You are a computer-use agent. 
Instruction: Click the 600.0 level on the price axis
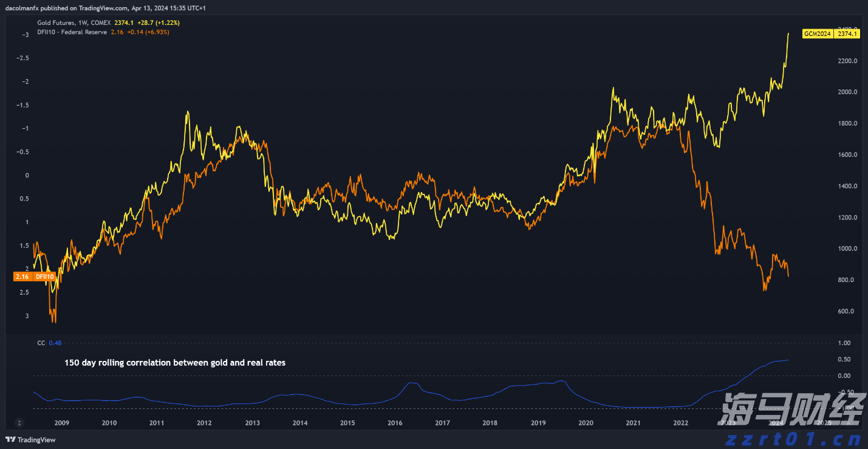click(847, 311)
